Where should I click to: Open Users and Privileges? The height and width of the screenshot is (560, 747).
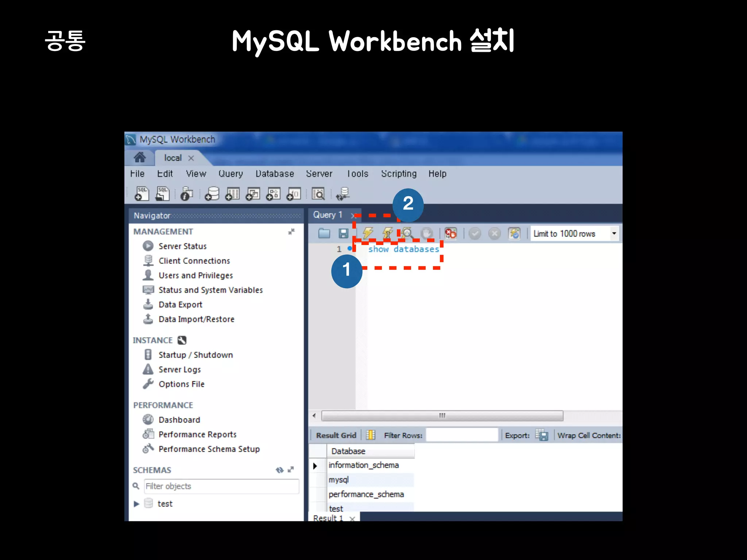pyautogui.click(x=195, y=275)
